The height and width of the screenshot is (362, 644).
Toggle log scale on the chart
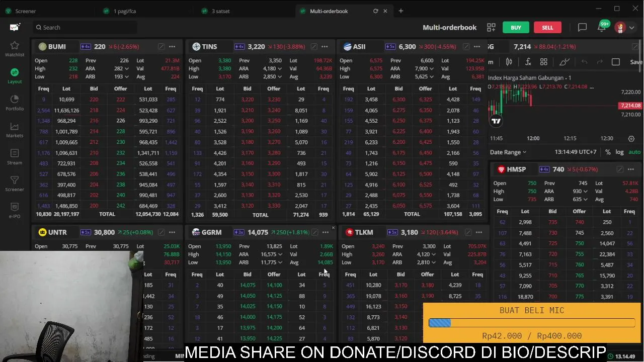619,152
